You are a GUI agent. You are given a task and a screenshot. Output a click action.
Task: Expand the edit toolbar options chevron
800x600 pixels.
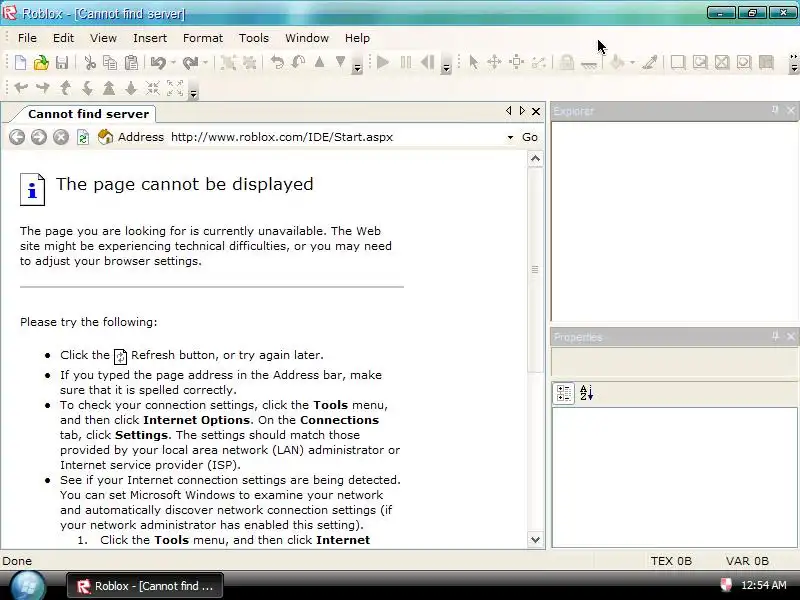[357, 67]
